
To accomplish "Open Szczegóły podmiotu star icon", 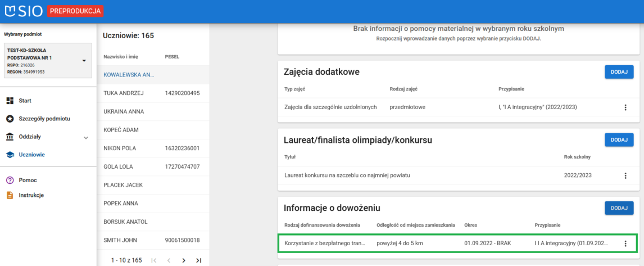I will coord(10,119).
